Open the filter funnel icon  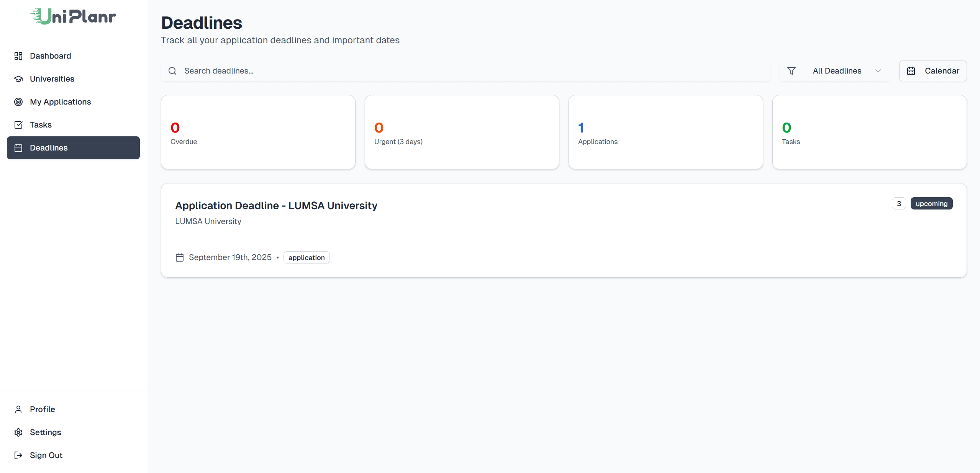(x=791, y=70)
